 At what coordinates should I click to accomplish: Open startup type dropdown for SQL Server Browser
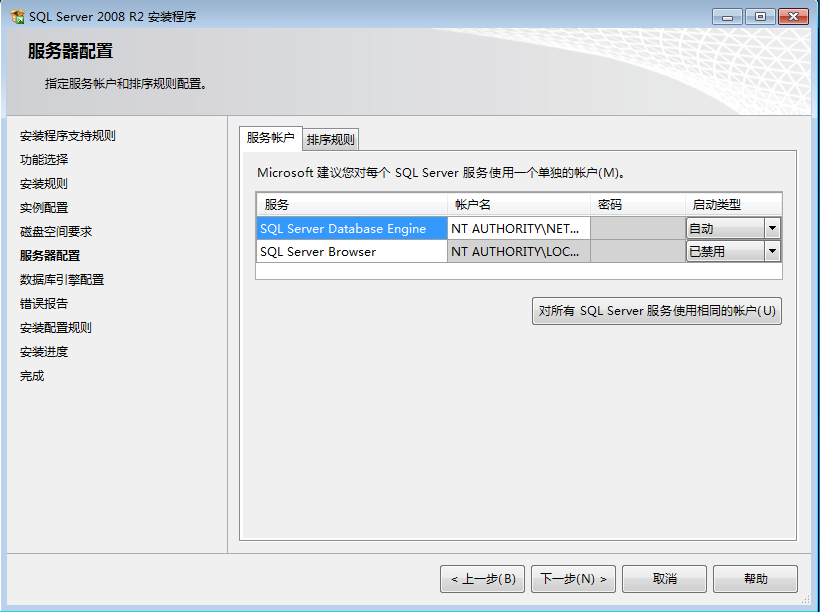(772, 251)
